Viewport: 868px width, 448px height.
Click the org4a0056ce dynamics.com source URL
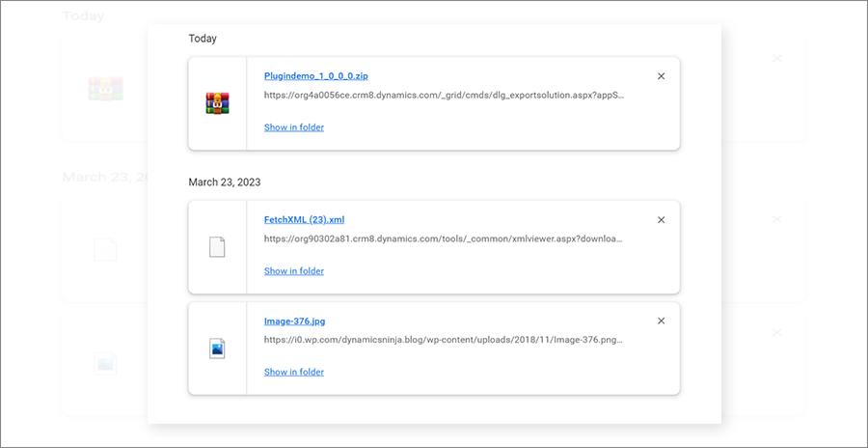point(444,96)
